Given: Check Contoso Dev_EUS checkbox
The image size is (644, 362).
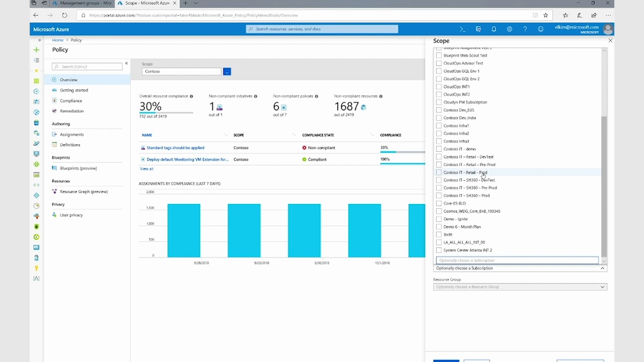Looking at the screenshot, I should tap(439, 110).
